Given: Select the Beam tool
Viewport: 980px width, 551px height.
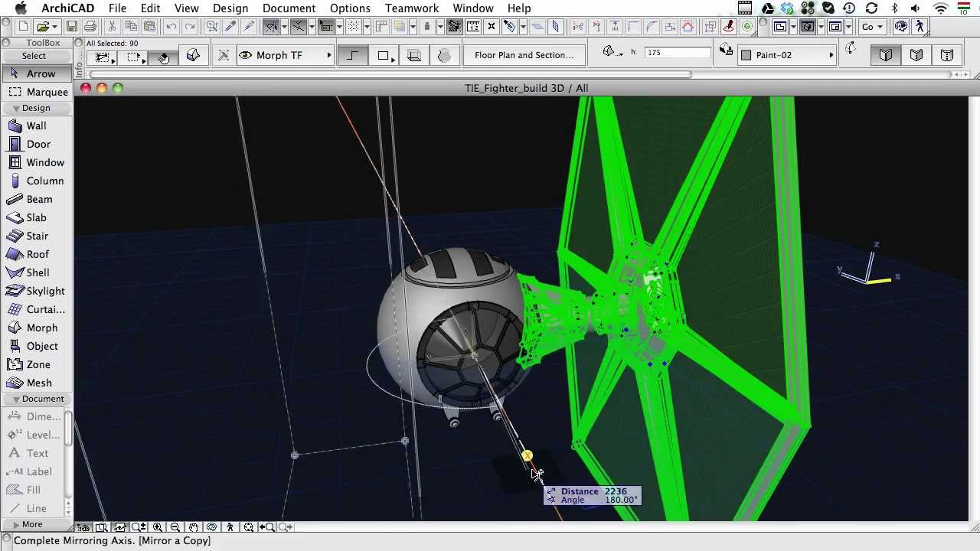Looking at the screenshot, I should tap(36, 199).
